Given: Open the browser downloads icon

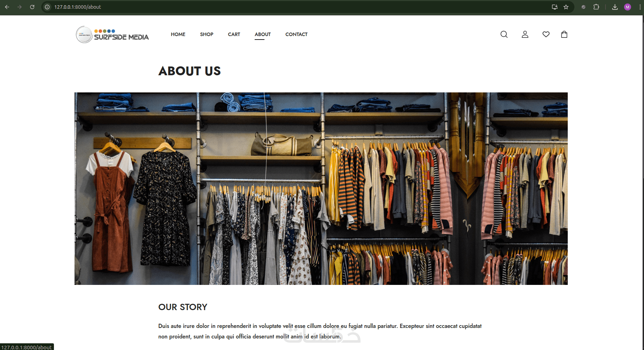Looking at the screenshot, I should click(x=615, y=7).
